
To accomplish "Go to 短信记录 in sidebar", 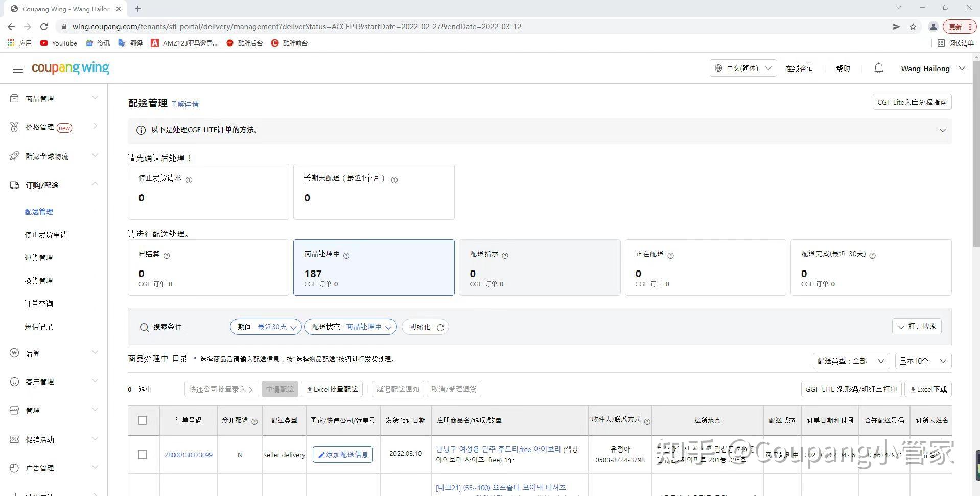I will (x=39, y=327).
